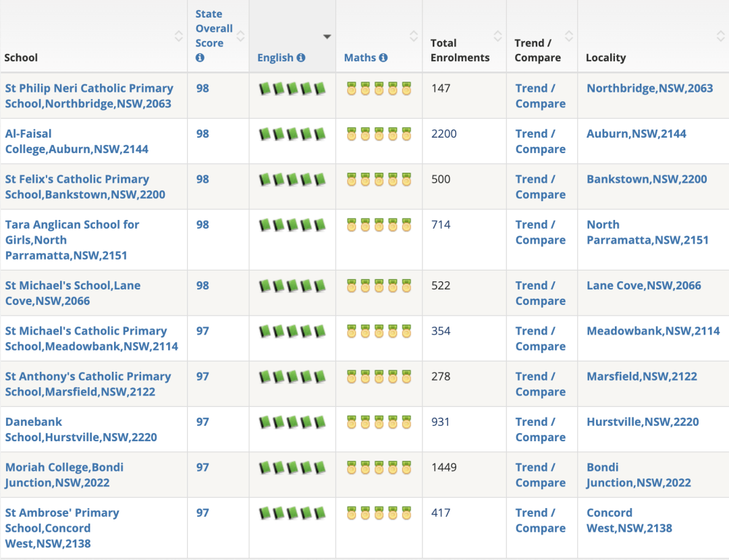Open the Lane Cove,NSW,2066 locality link

click(x=643, y=286)
